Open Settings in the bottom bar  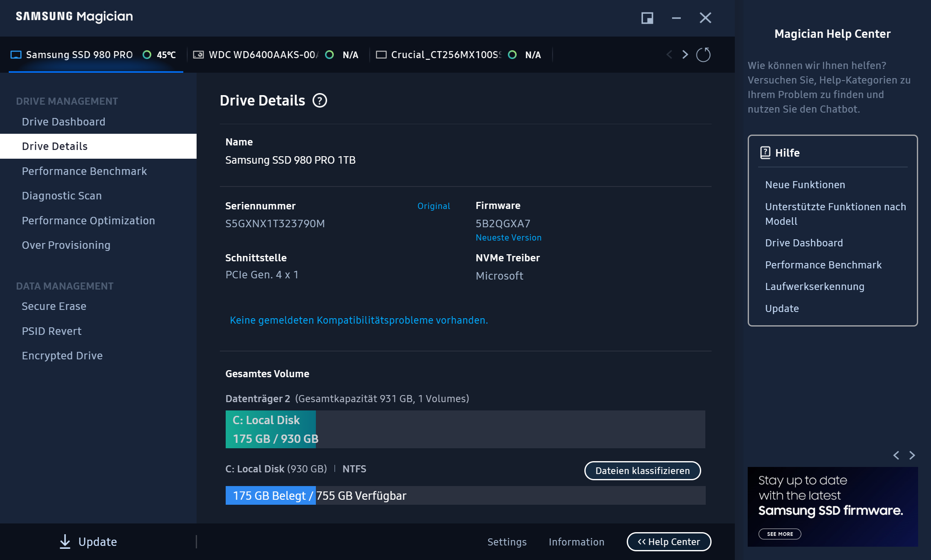(507, 542)
